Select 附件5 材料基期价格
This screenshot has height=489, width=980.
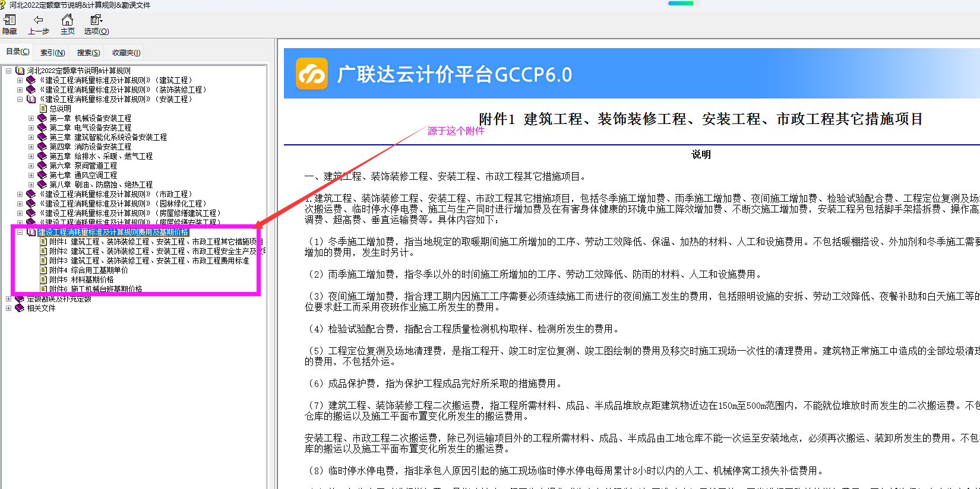81,280
